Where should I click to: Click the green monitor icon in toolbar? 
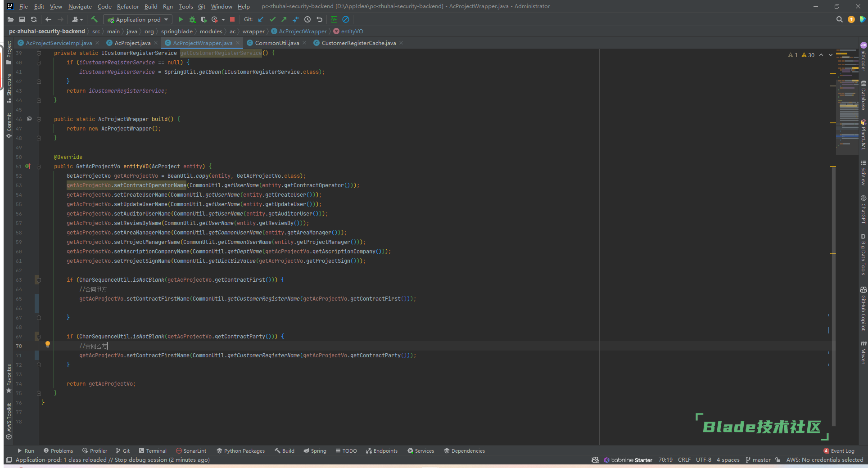coord(334,19)
